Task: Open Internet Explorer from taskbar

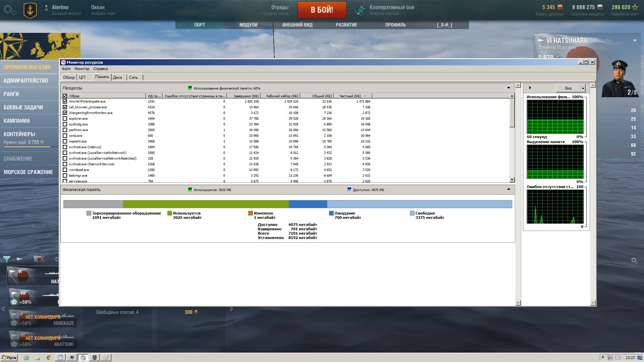Action: point(26,358)
